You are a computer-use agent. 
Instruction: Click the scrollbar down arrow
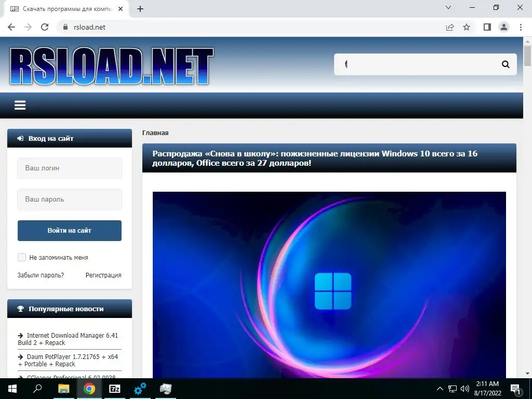pos(527,374)
